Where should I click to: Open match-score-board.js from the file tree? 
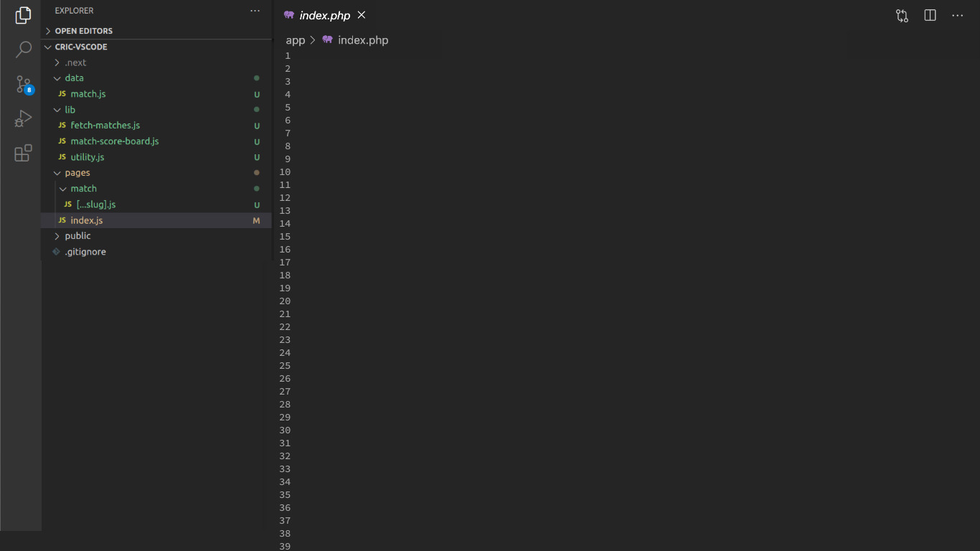(115, 141)
